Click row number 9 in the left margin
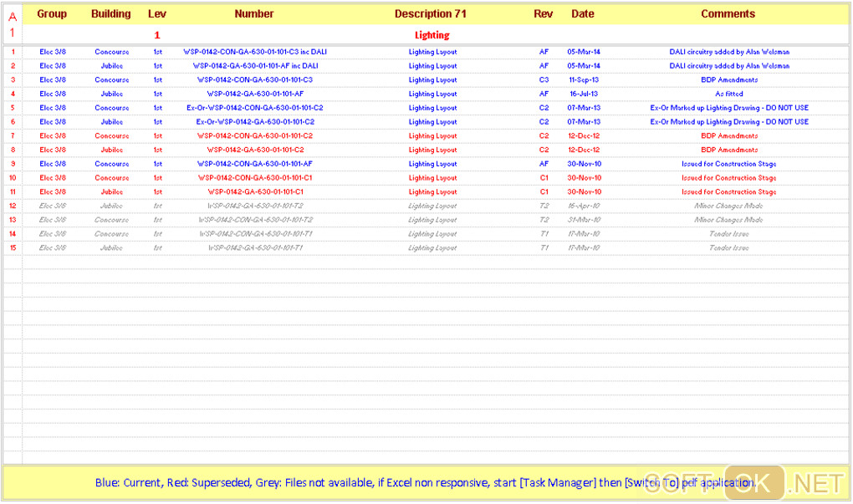853x504 pixels. coord(13,164)
